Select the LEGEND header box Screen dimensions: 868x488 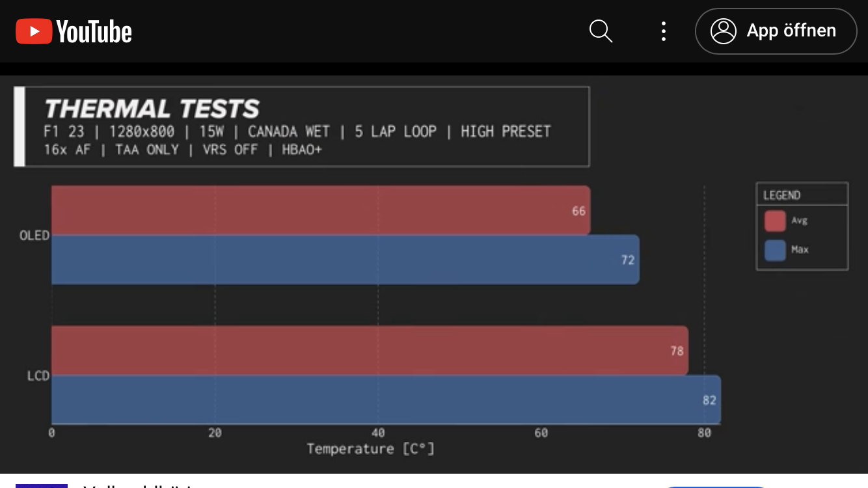pos(802,195)
